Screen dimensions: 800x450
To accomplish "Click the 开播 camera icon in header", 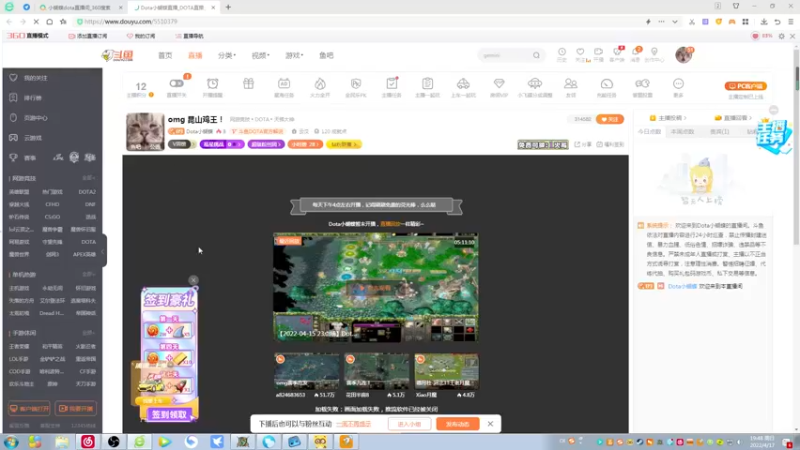I will click(x=598, y=52).
